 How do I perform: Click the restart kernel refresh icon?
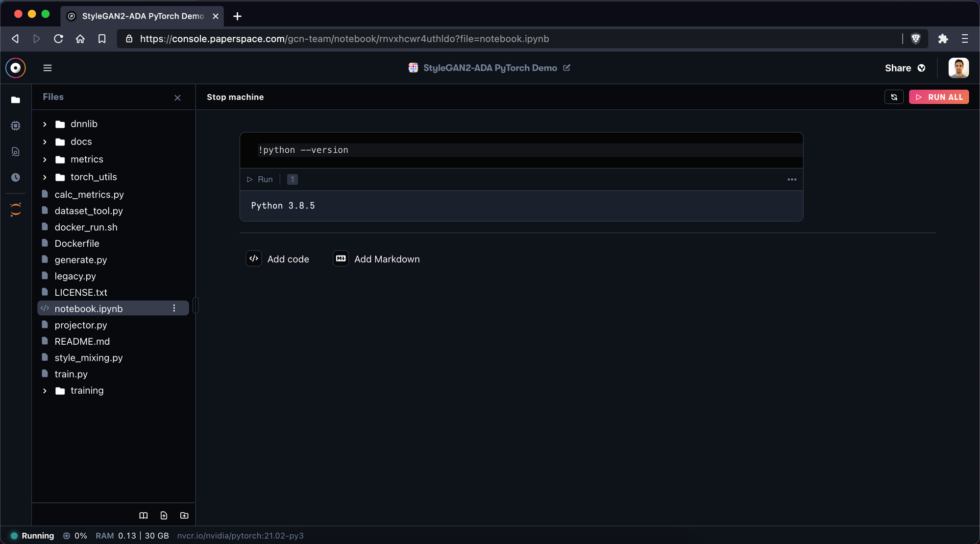(x=894, y=97)
